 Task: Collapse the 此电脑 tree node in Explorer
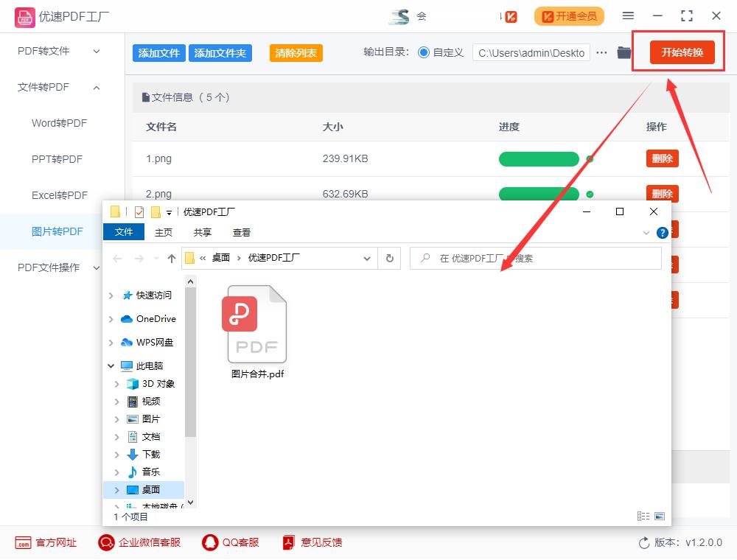[x=111, y=365]
